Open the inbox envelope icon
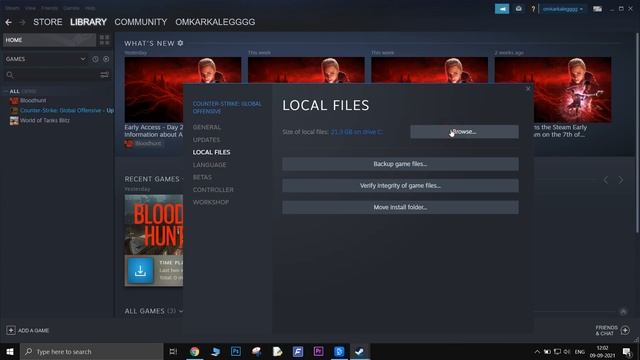640x360 pixels. [518, 9]
